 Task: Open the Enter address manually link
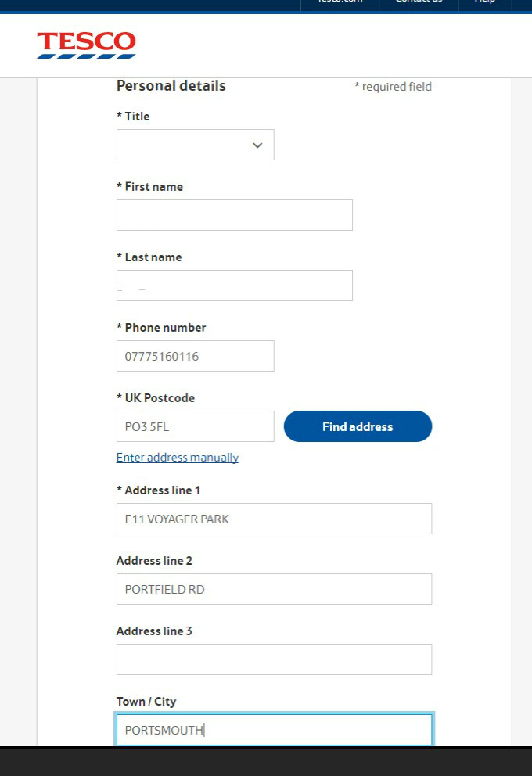coord(177,457)
